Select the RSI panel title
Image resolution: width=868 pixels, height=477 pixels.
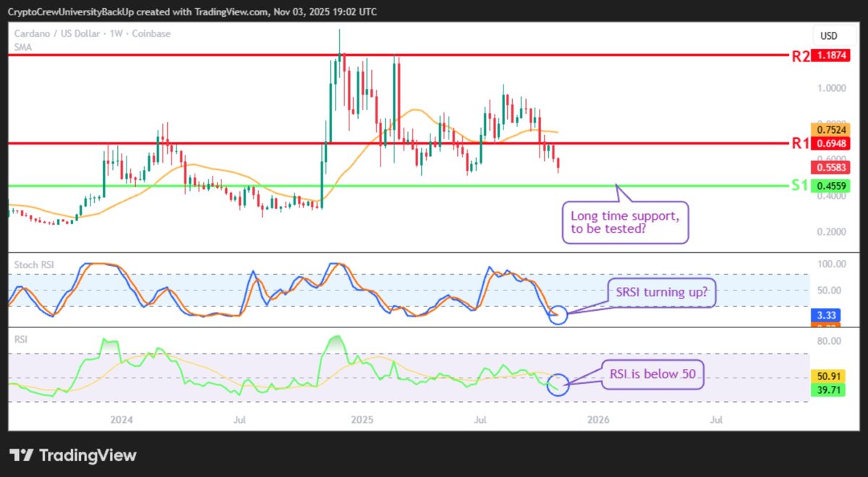tap(20, 339)
